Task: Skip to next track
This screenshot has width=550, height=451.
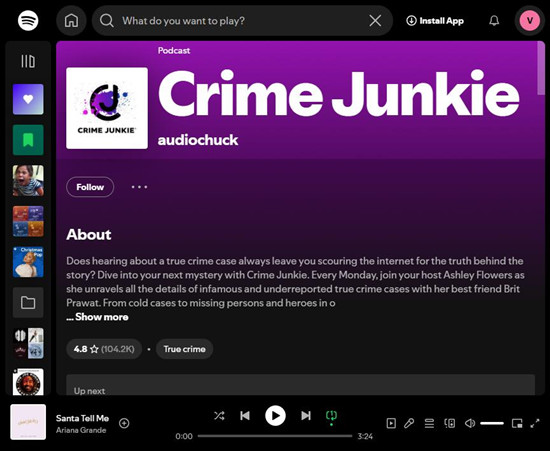Action: (x=306, y=416)
